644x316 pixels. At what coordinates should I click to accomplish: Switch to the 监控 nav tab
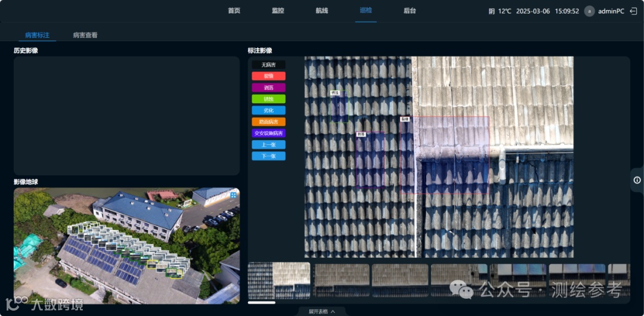[x=278, y=11]
